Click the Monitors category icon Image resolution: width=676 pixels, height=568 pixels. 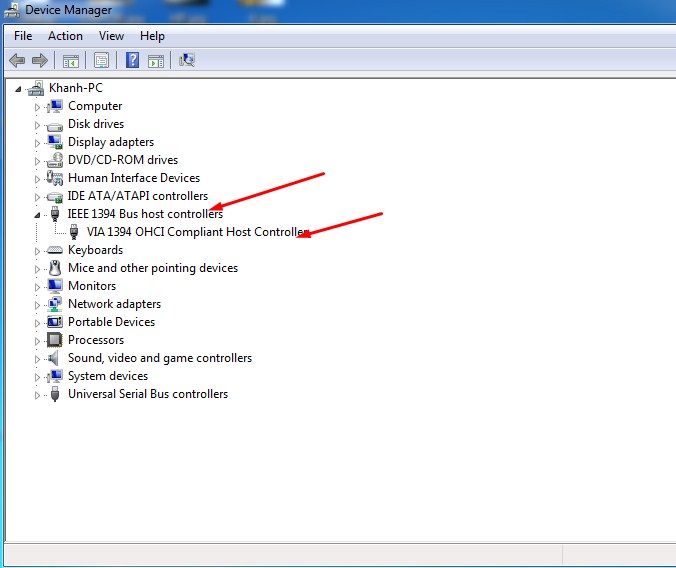pos(55,286)
